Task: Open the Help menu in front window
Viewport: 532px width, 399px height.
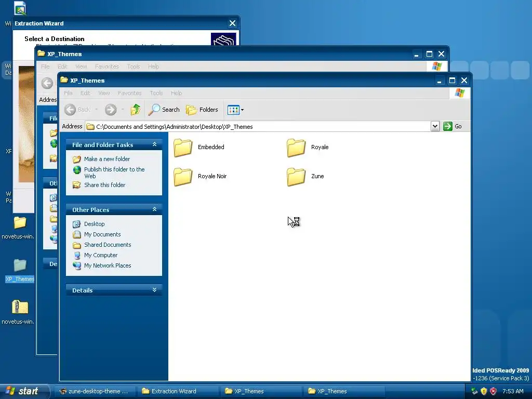Action: click(177, 93)
